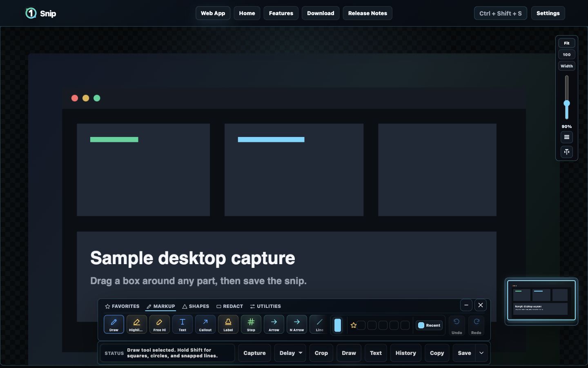This screenshot has width=588, height=368.
Task: Close the tool palette with X
Action: coord(481,305)
